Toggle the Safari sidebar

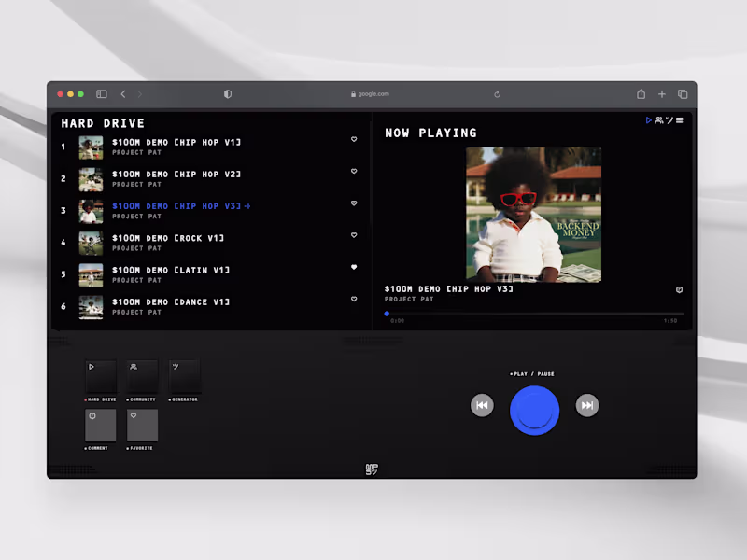point(102,94)
